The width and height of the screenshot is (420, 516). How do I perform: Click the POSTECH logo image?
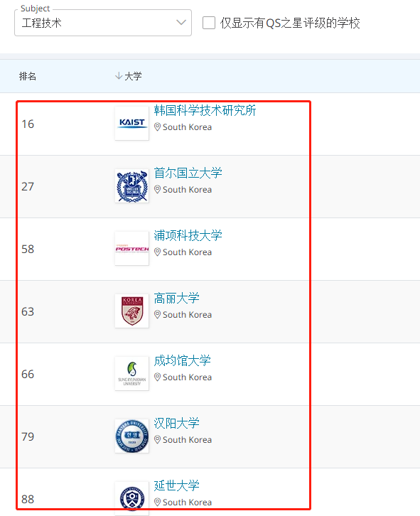coord(131,249)
